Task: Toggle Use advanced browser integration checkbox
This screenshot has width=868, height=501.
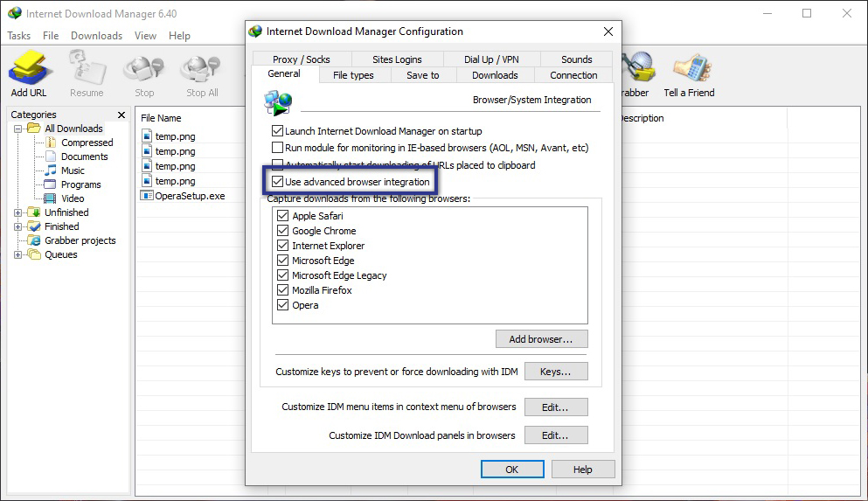Action: (x=277, y=182)
